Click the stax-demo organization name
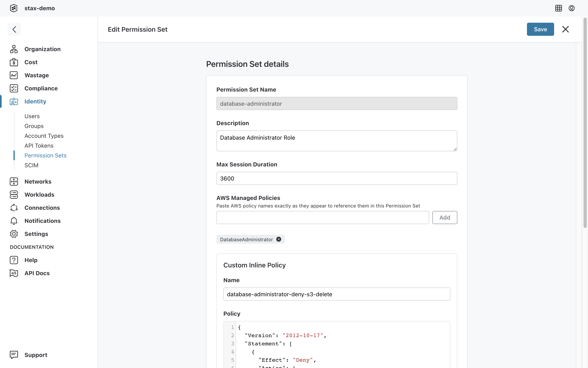 pyautogui.click(x=40, y=8)
